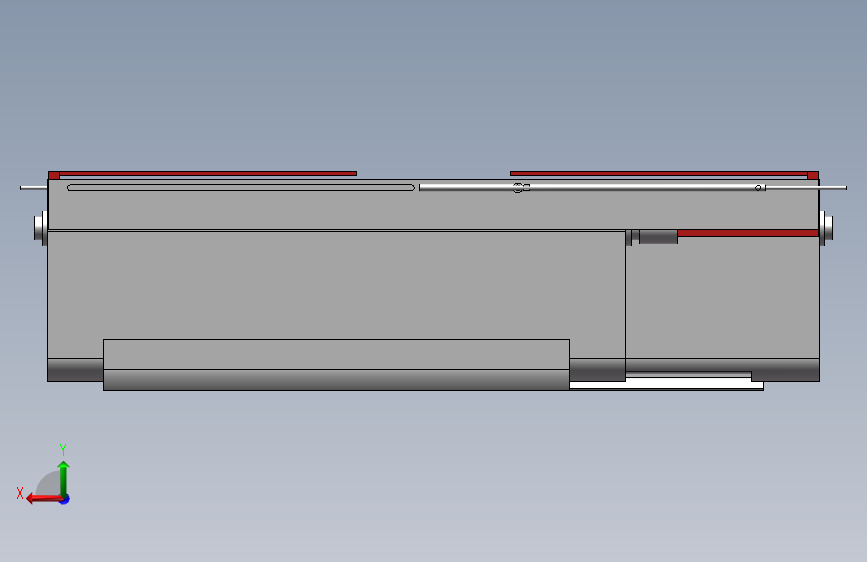
Task: Click the green Y axis arrow of triad
Action: 64,478
